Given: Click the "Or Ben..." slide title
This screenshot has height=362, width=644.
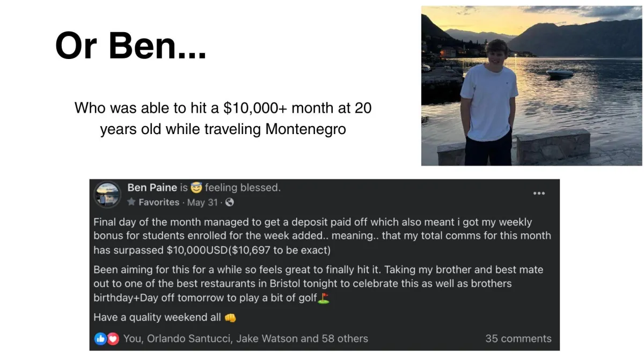Looking at the screenshot, I should tap(130, 46).
